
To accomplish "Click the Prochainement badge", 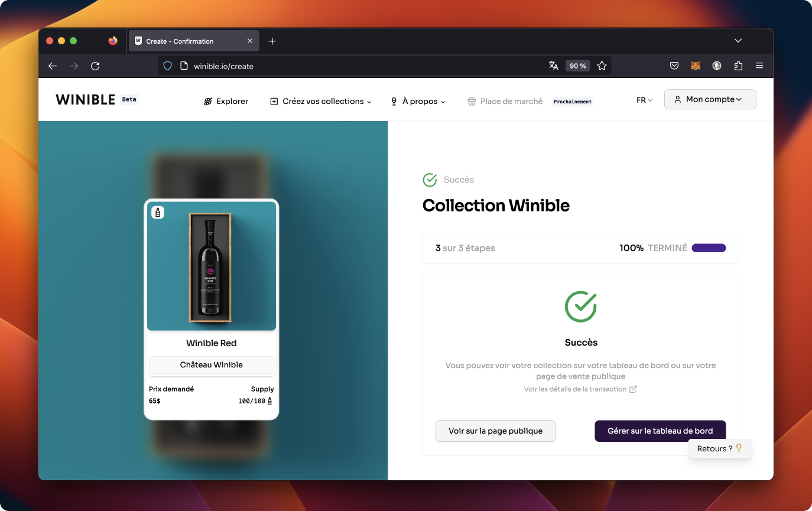I will click(573, 102).
